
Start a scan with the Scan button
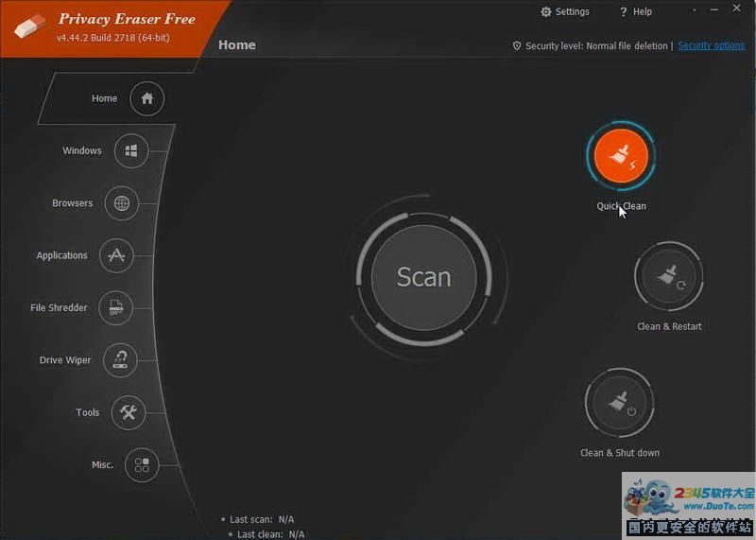(423, 277)
